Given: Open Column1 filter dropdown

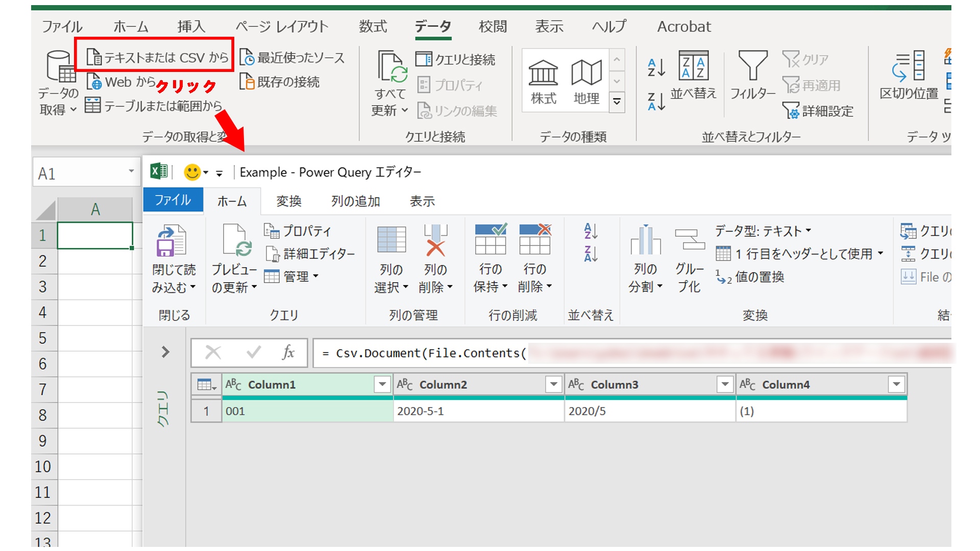Looking at the screenshot, I should (x=382, y=384).
